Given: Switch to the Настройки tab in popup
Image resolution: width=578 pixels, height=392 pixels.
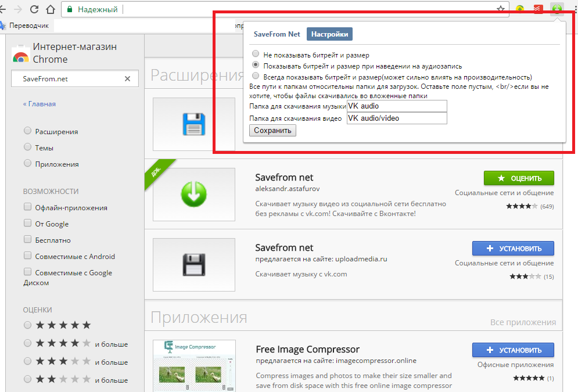Looking at the screenshot, I should click(x=329, y=34).
